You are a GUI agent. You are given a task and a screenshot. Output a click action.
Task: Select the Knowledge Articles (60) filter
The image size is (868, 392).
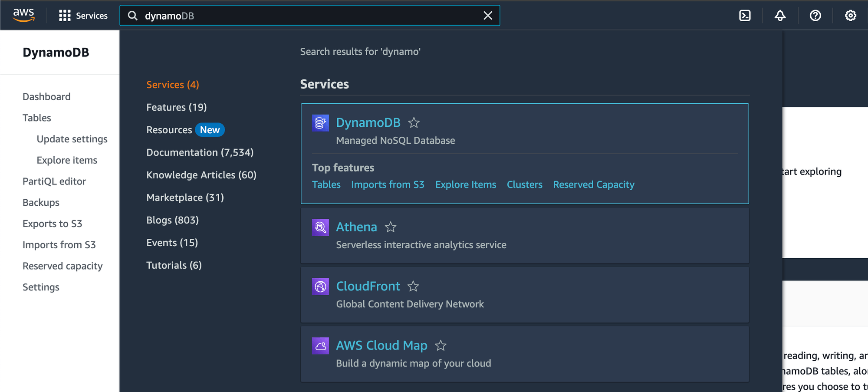point(201,175)
